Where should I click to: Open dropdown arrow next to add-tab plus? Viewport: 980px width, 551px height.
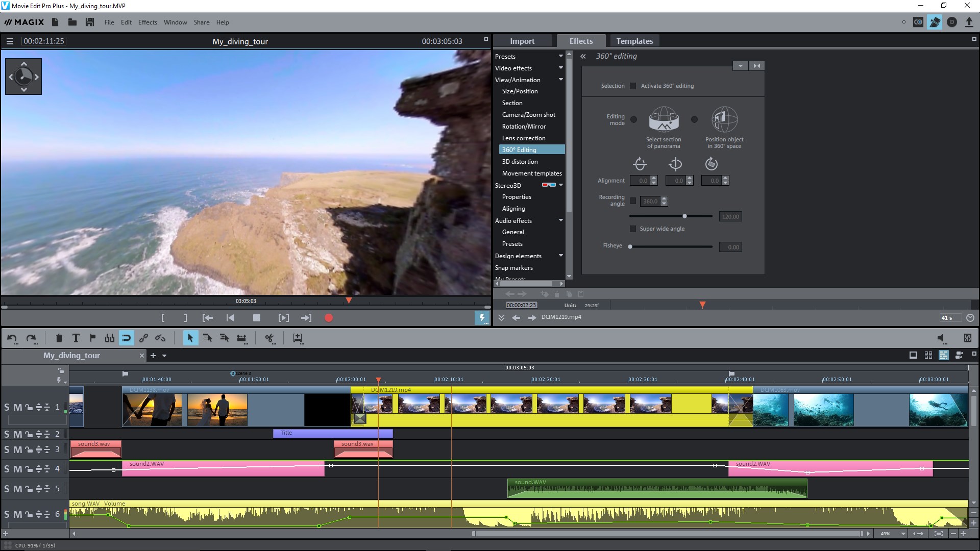(164, 356)
